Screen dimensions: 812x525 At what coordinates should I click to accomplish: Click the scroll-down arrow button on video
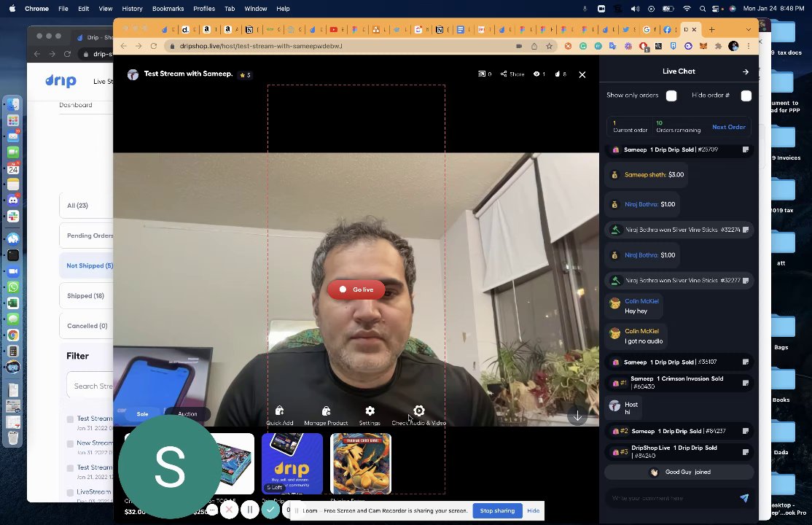point(577,416)
